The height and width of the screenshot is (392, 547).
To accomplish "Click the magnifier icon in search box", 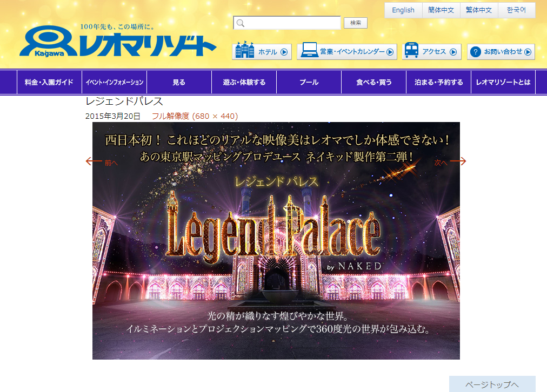I will [241, 23].
